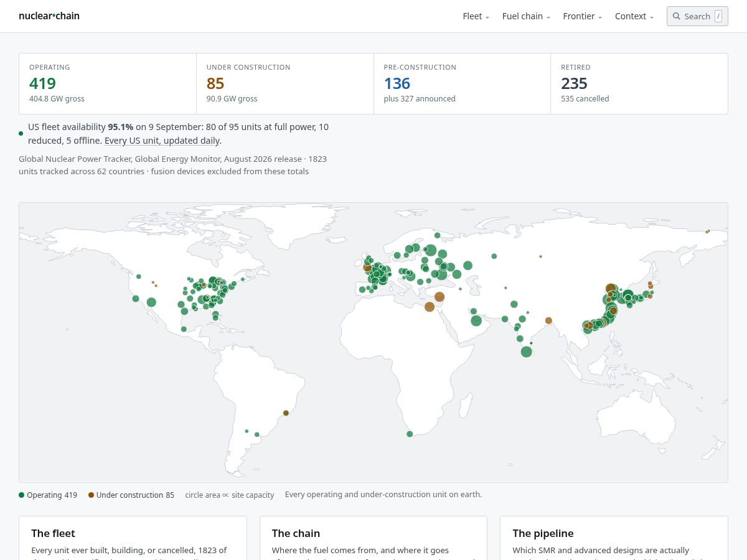Viewport: 747px width, 560px height.
Task: Click the Brazil under-construction marker
Action: click(x=286, y=413)
